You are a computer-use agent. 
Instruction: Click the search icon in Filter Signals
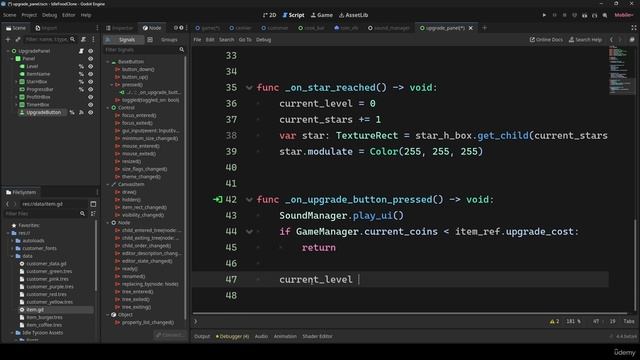[182, 50]
